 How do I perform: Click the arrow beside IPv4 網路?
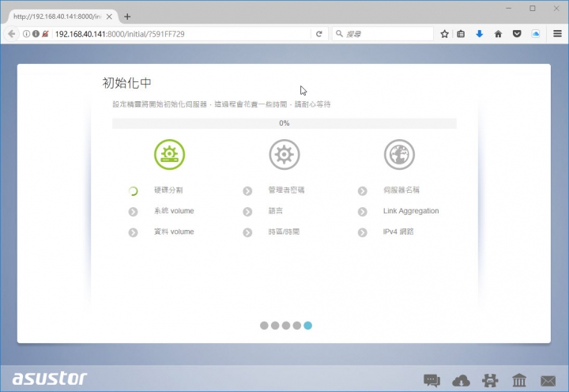pos(363,232)
